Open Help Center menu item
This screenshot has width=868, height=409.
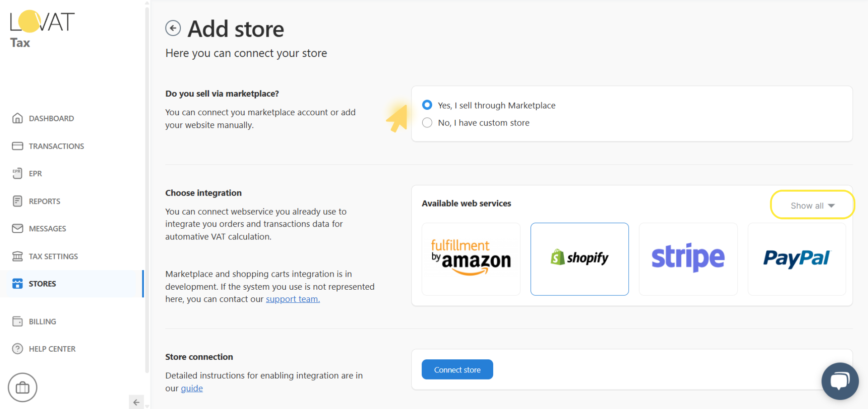[52, 349]
